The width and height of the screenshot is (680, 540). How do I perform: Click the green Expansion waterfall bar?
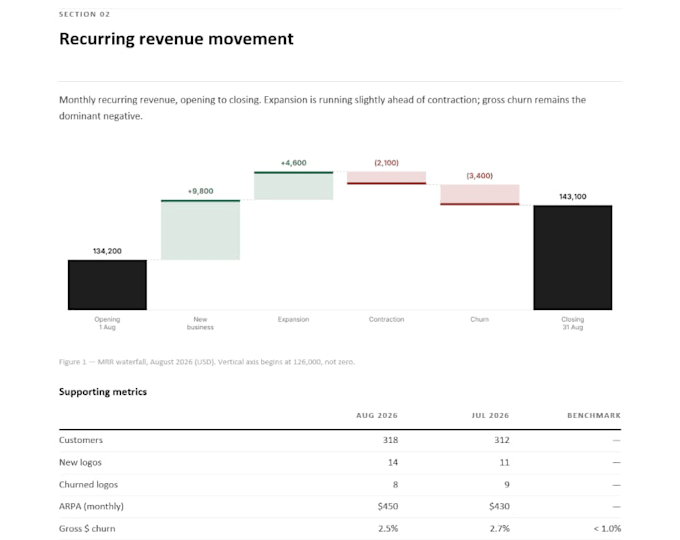(294, 186)
